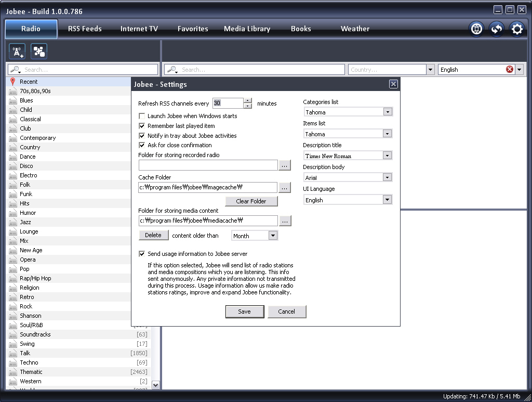Clear the English language filter red X
The image size is (532, 402).
point(509,69)
